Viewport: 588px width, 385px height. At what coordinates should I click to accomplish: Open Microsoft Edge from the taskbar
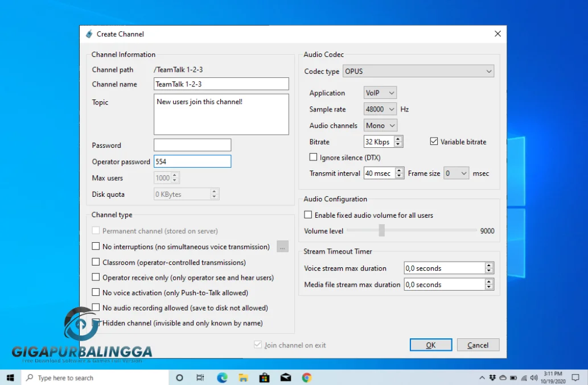click(222, 378)
